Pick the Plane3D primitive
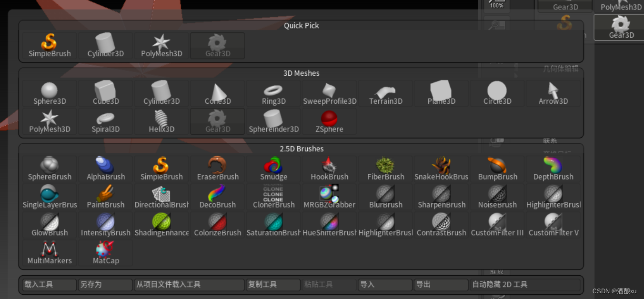The image size is (644, 299). [x=442, y=94]
